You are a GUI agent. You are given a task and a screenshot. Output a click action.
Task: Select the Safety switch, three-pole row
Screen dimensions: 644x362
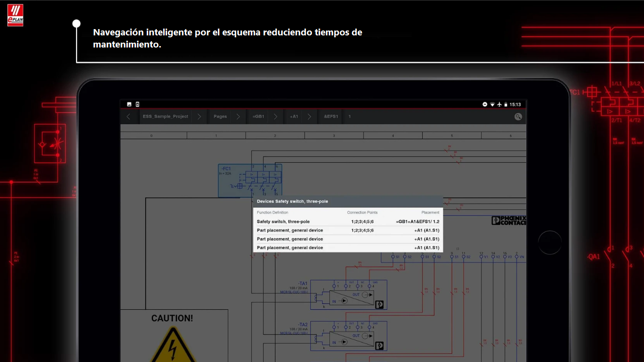pyautogui.click(x=283, y=221)
